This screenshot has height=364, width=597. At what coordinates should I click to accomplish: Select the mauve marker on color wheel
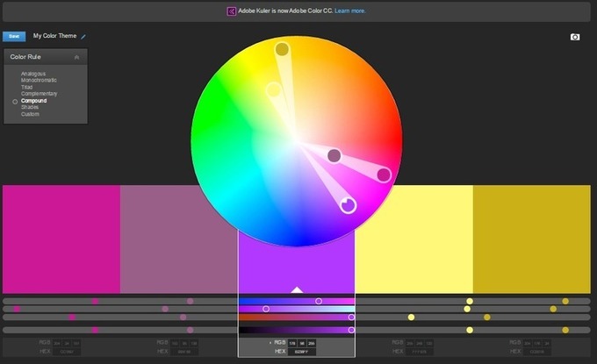coord(334,156)
